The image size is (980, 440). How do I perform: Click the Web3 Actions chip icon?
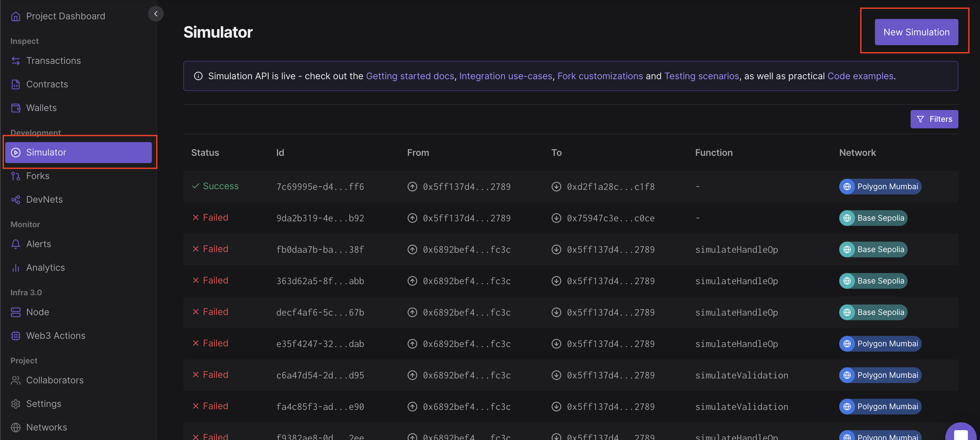(16, 336)
